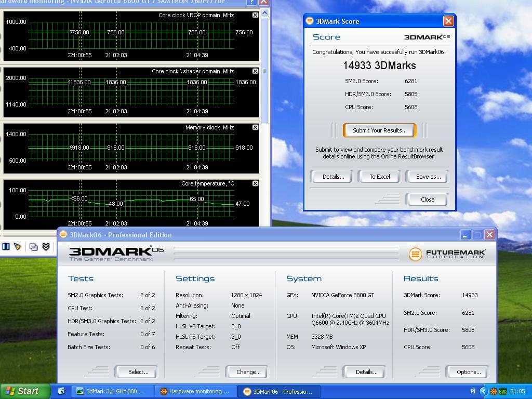Hide the shader domain clock graph

(x=255, y=71)
